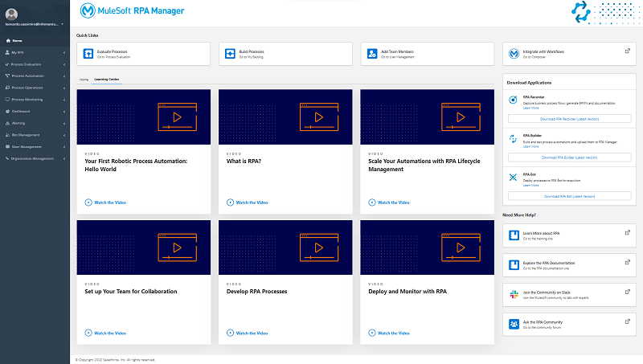
Task: Click the Build Processes quick link icon
Action: pos(231,53)
